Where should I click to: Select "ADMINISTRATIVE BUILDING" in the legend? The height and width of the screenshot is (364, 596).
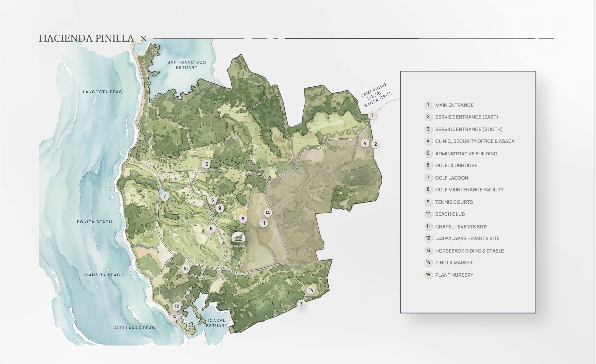click(466, 154)
